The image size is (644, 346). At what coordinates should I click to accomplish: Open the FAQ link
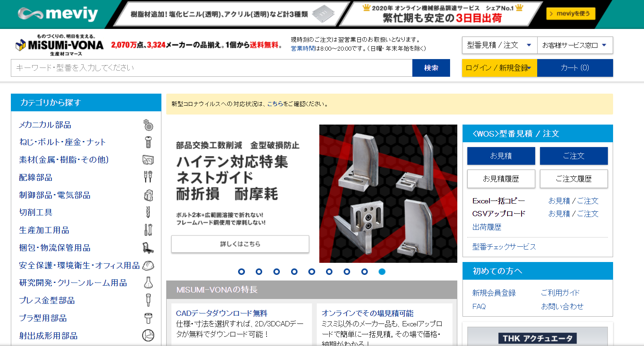coord(479,307)
